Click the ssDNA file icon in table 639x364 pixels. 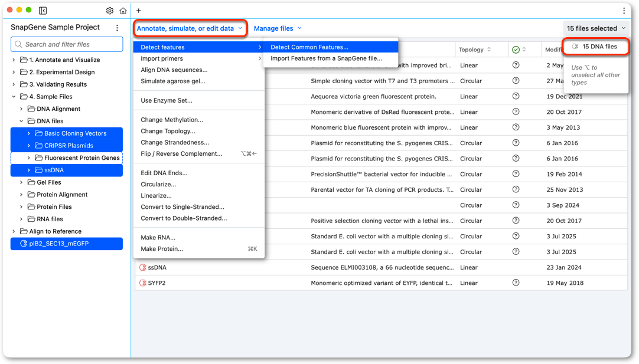[x=143, y=267]
